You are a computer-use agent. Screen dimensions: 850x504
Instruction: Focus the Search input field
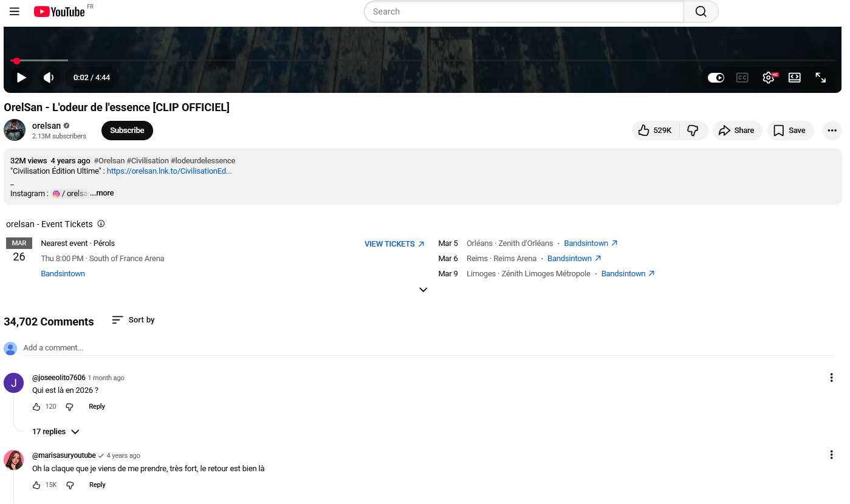click(524, 12)
